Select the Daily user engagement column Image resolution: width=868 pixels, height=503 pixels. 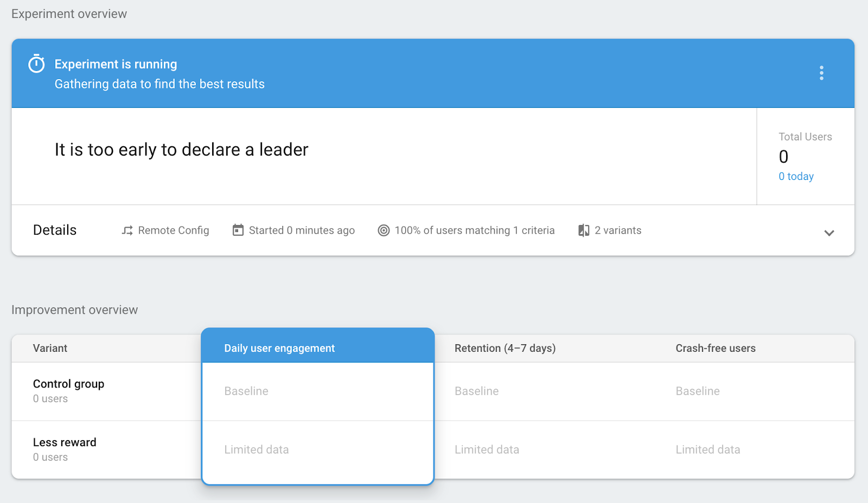(x=279, y=348)
